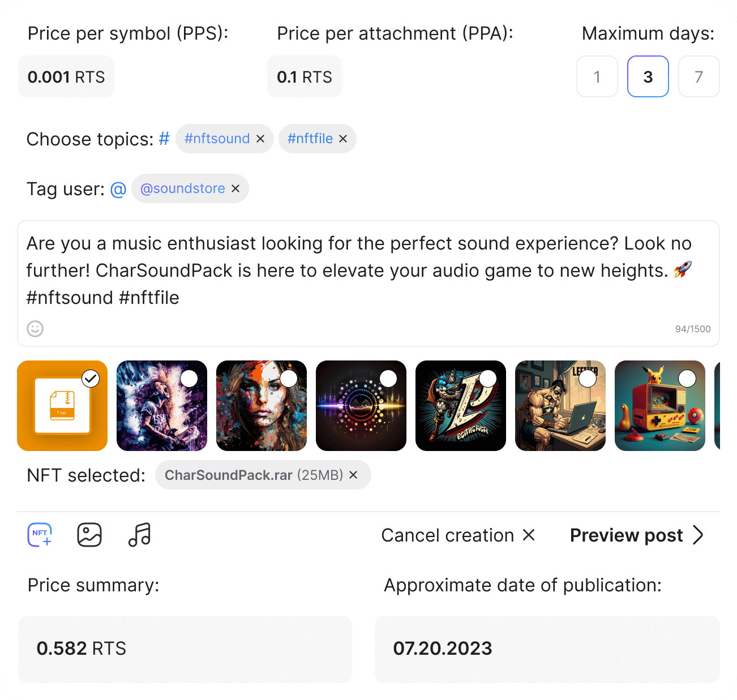Remove the #nftsound topic tag
Image resolution: width=737 pixels, height=700 pixels.
(260, 139)
